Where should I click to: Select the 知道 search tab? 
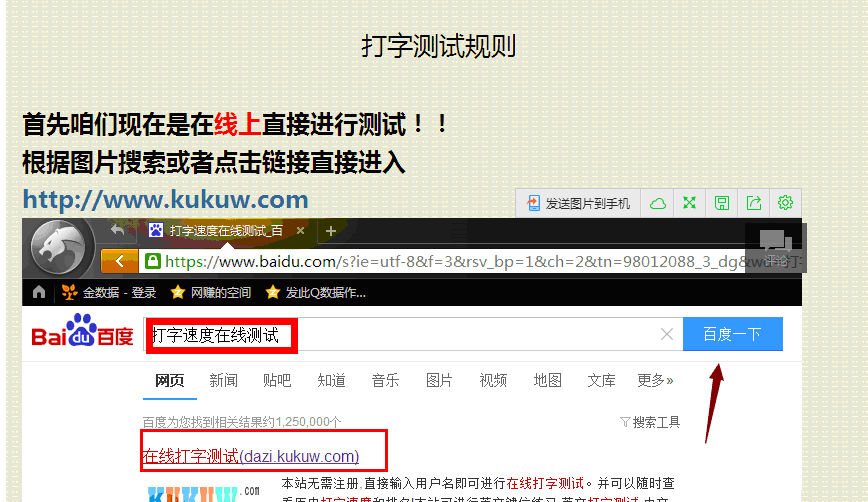[x=332, y=381]
